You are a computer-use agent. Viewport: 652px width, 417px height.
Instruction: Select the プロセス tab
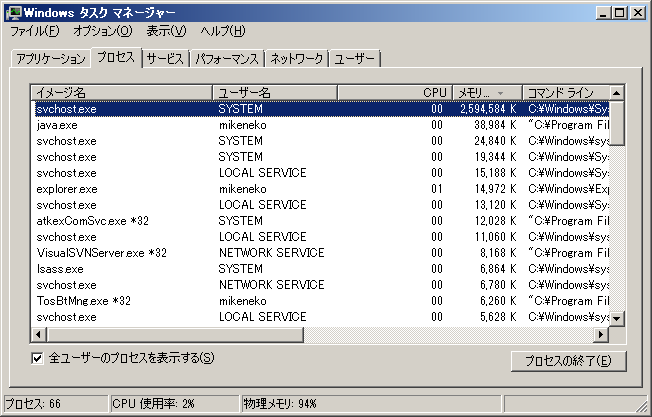point(116,57)
